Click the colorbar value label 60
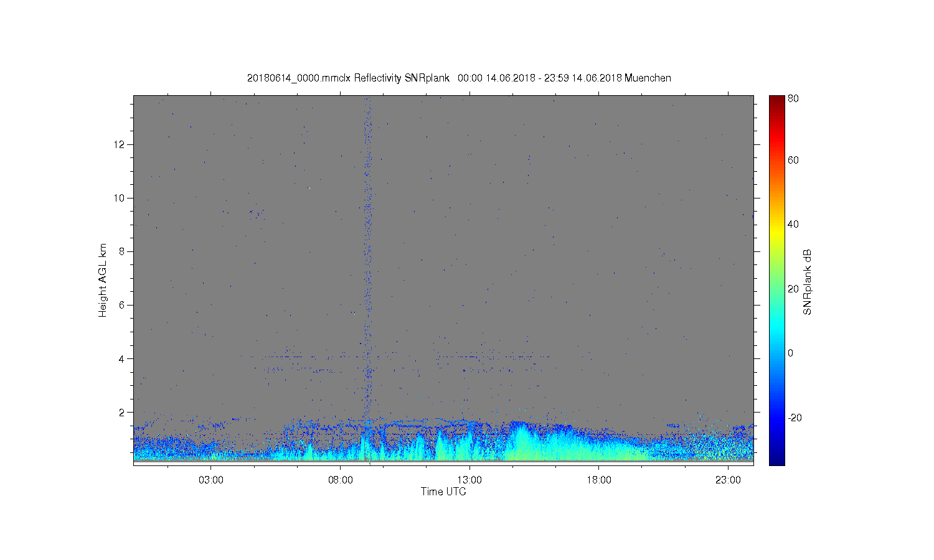Viewport: 934px width, 560px height. (793, 160)
